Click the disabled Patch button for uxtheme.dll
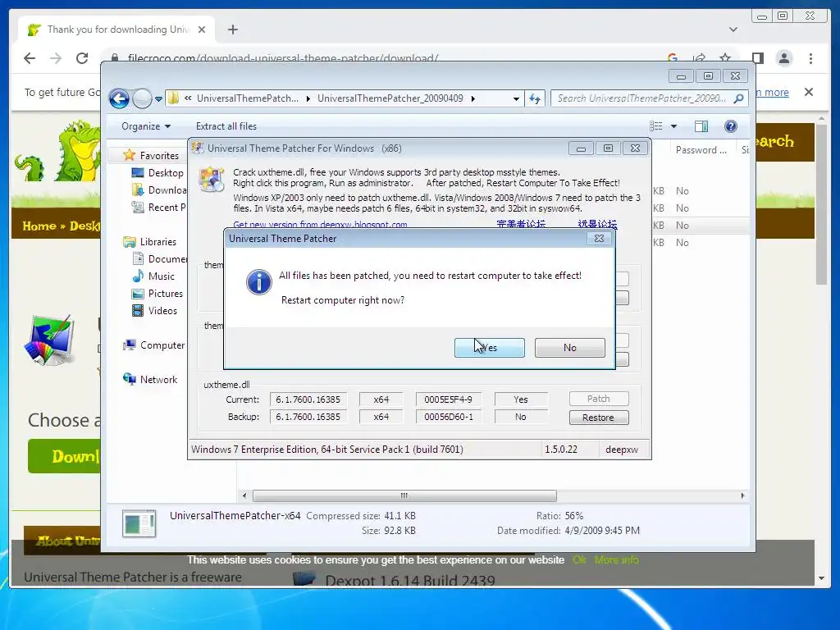This screenshot has height=630, width=840. 598,399
